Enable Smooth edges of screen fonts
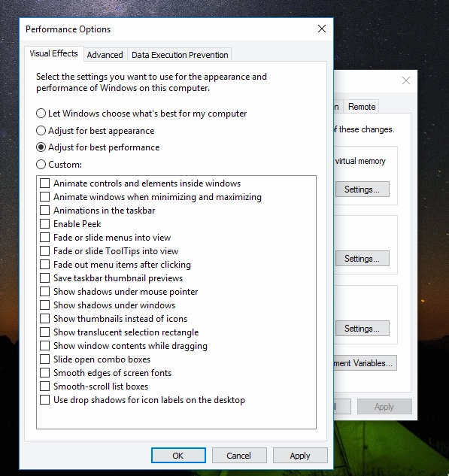The width and height of the screenshot is (449, 476). 45,373
